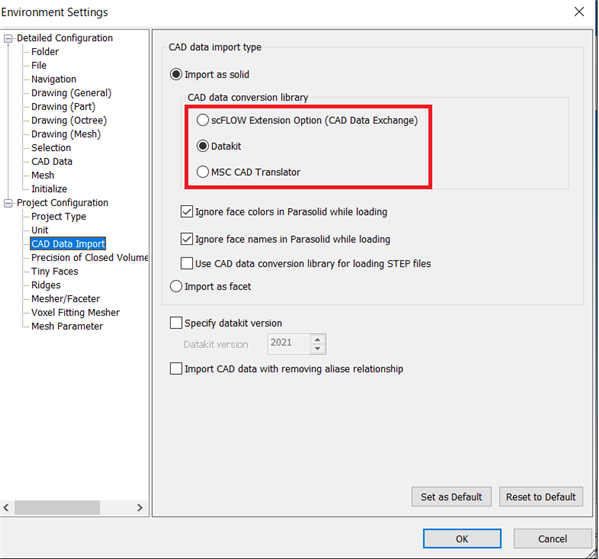599x559 pixels.
Task: Select File in the configuration tree
Action: [39, 65]
